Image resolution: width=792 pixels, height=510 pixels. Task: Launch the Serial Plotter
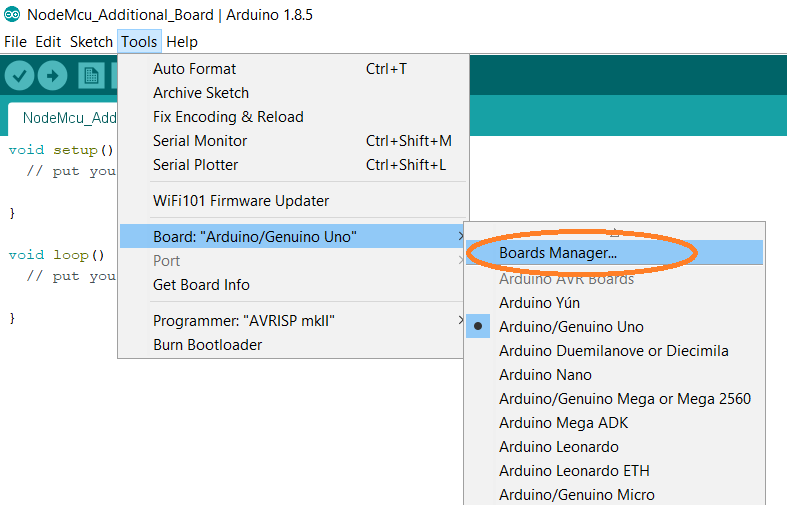[196, 165]
